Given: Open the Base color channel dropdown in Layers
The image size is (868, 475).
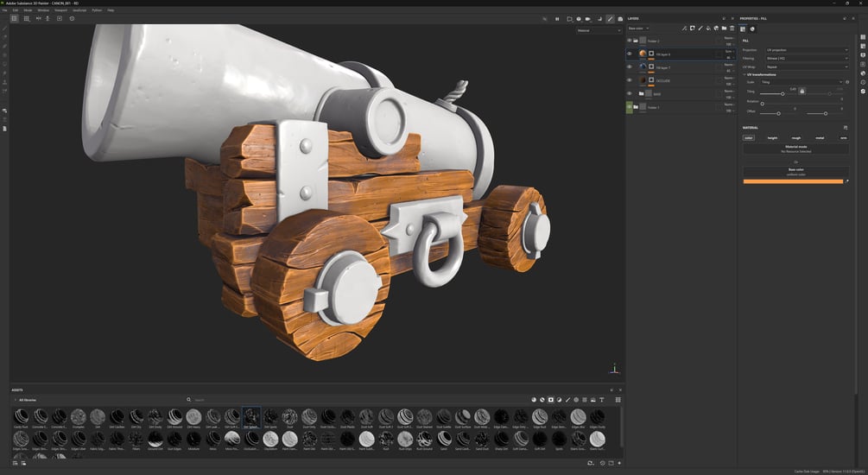Looking at the screenshot, I should tap(638, 28).
